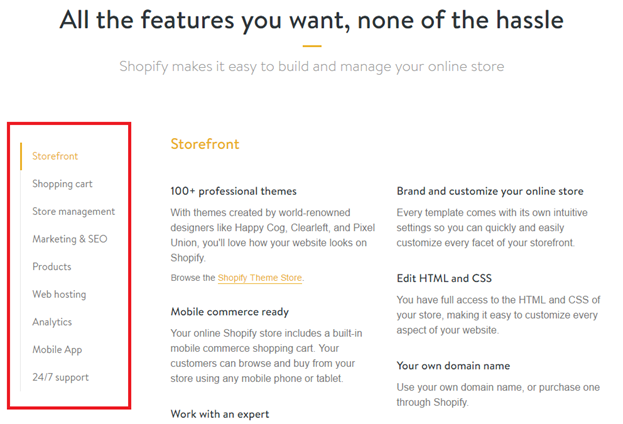Click the subtitle about building your online store

[311, 67]
